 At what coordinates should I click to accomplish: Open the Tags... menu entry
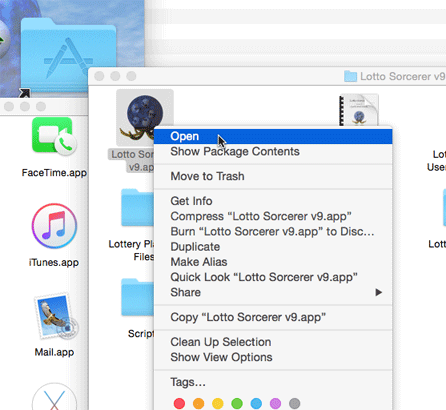[273, 382]
